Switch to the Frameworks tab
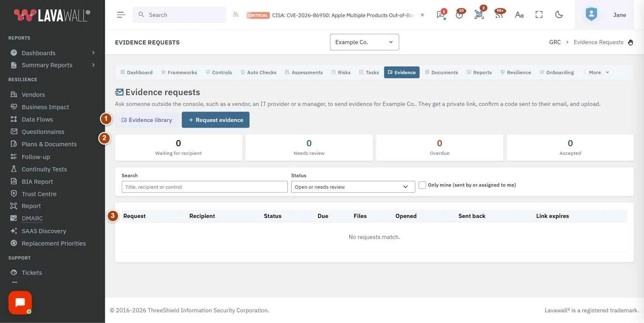Viewport: 644px width, 323px height. pos(179,72)
